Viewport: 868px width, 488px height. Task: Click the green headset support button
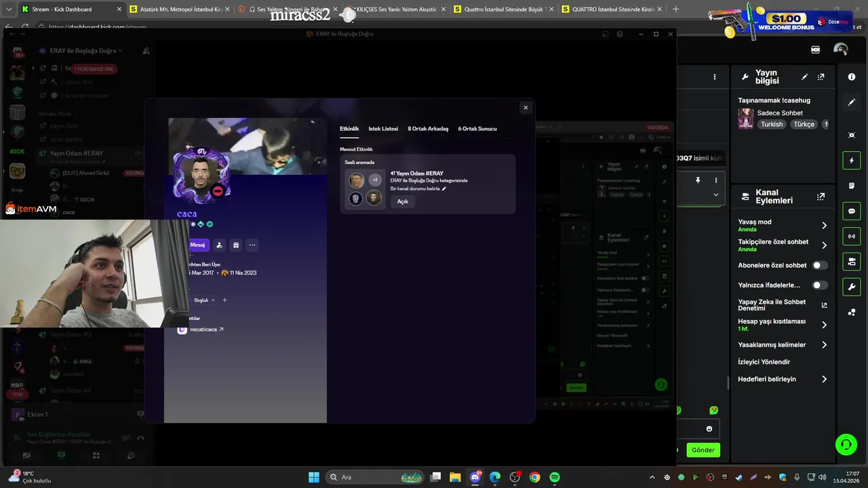(846, 445)
